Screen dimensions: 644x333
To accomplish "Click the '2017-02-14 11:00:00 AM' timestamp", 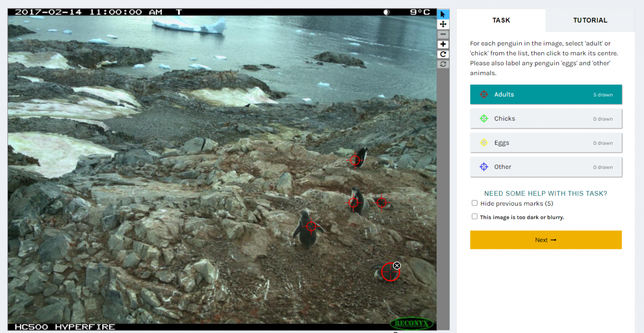I will pos(89,12).
